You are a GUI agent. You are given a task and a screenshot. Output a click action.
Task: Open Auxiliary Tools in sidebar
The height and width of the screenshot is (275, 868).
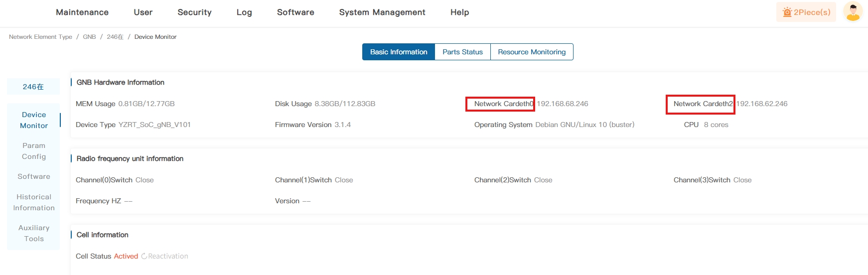coord(34,233)
